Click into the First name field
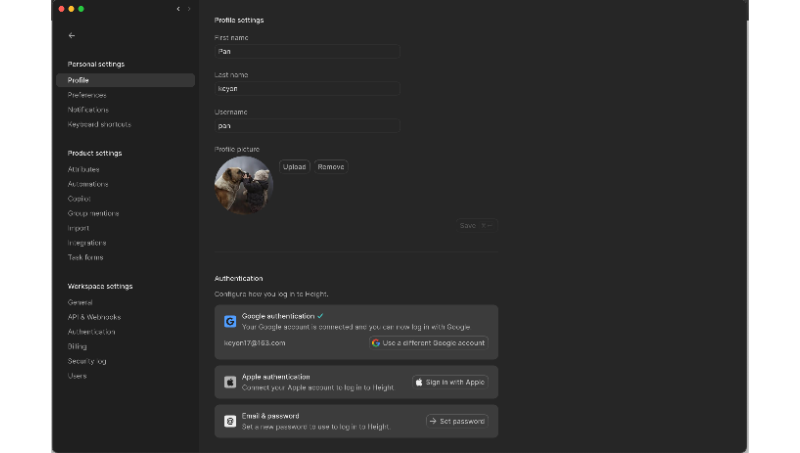800x453 pixels. click(307, 51)
